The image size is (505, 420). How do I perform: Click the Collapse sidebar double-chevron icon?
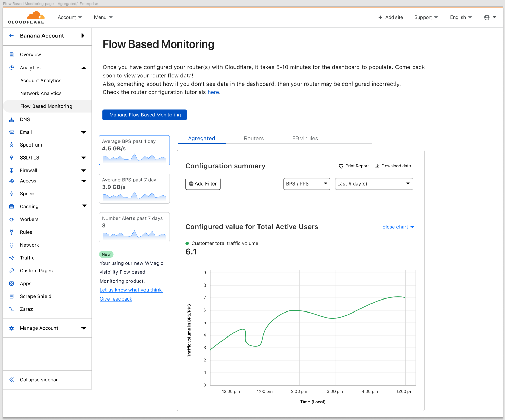pos(12,380)
